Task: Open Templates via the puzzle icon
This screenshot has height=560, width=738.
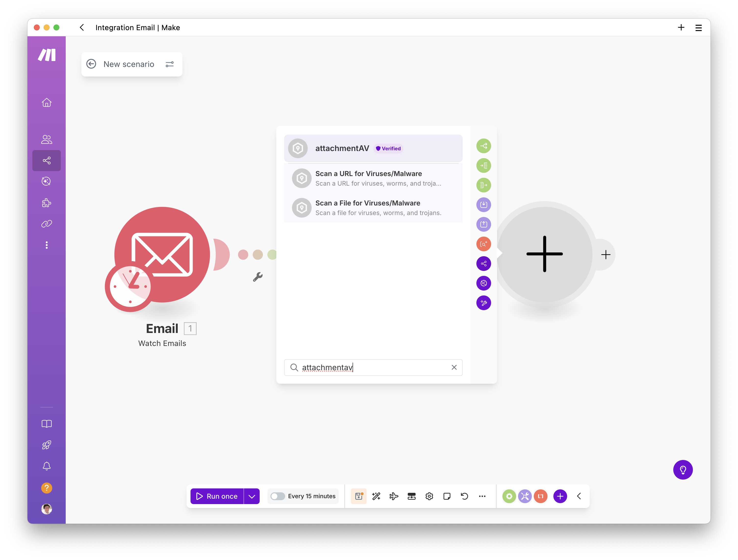Action: (47, 203)
